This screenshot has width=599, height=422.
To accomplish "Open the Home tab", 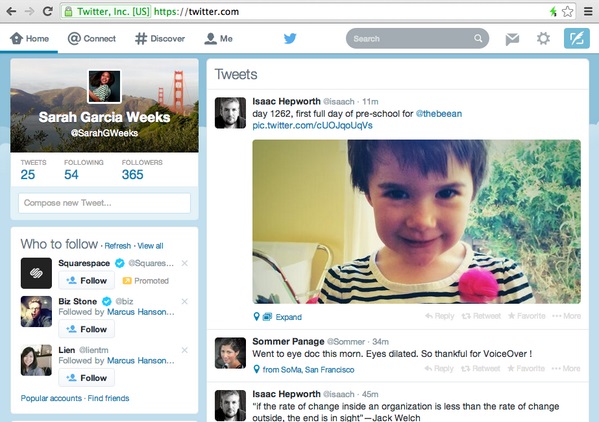I will pos(29,39).
